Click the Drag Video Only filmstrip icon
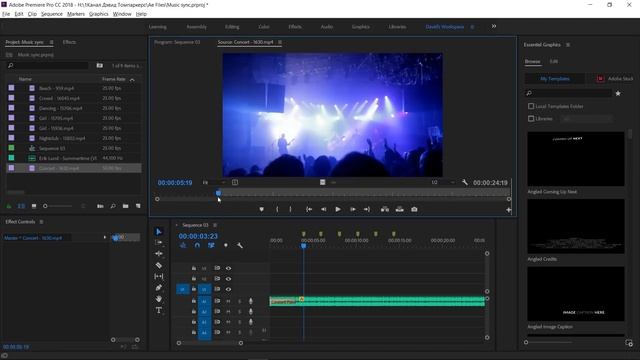The width and height of the screenshot is (640, 360). [x=322, y=182]
